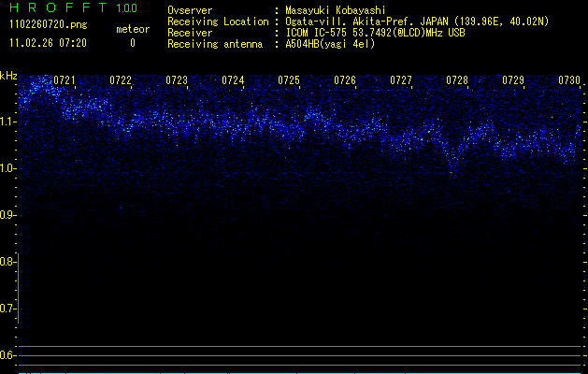The image size is (588, 374).
Task: Select the 0727 time marker
Action: [x=401, y=81]
